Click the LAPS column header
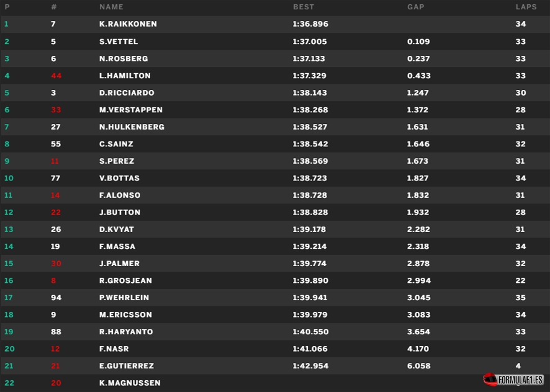The height and width of the screenshot is (392, 550). pos(526,7)
